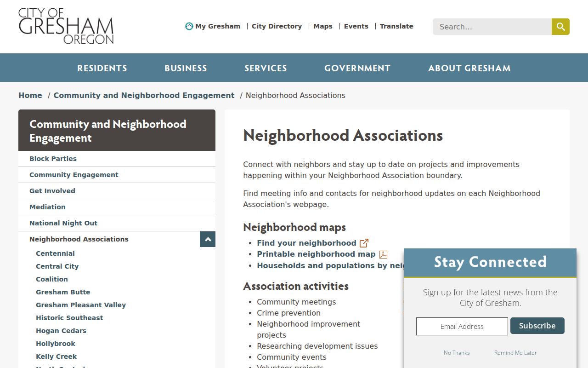The width and height of the screenshot is (588, 368).
Task: Open National Night Out sidebar link
Action: 117,223
